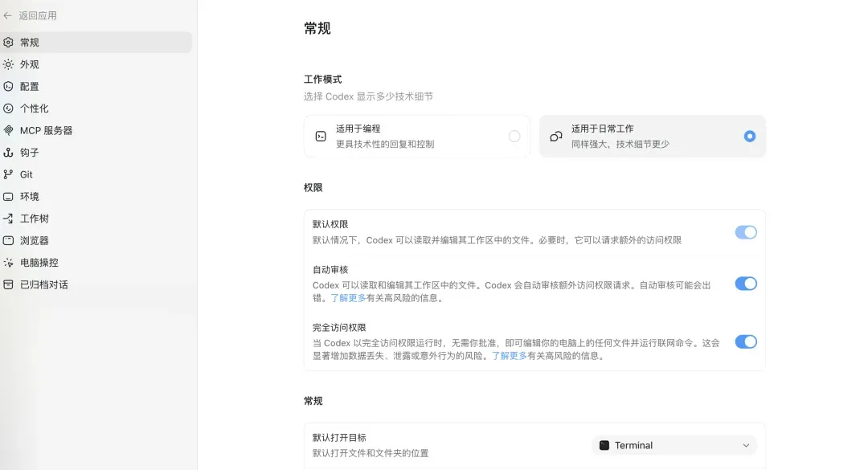
Task: Click the archive icon for 已归档对话
Action: point(8,284)
